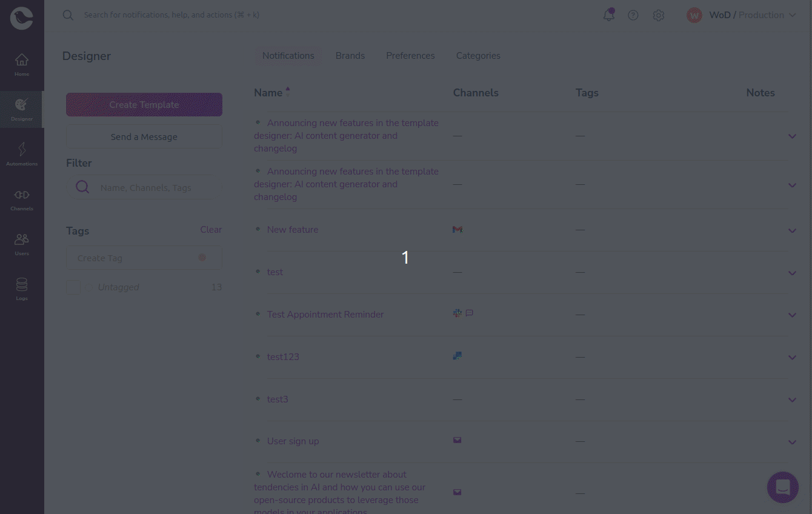Screen dimensions: 812x514
Task: Open settings using the gear icon
Action: coord(659,15)
